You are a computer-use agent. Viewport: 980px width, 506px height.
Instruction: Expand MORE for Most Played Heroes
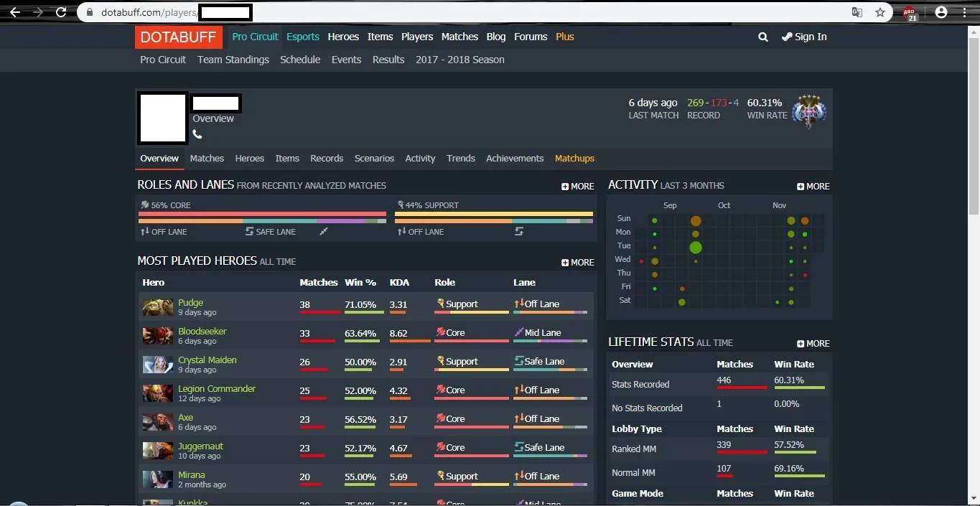point(578,262)
